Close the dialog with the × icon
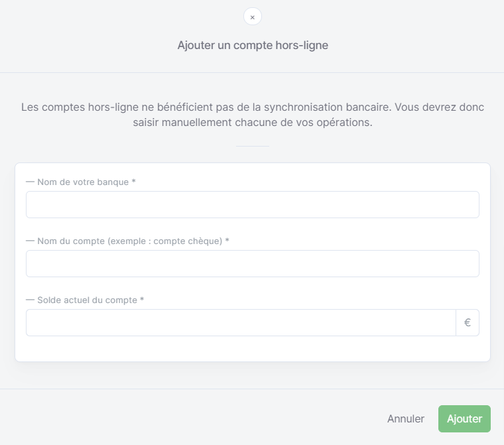The width and height of the screenshot is (504, 445). point(252,17)
